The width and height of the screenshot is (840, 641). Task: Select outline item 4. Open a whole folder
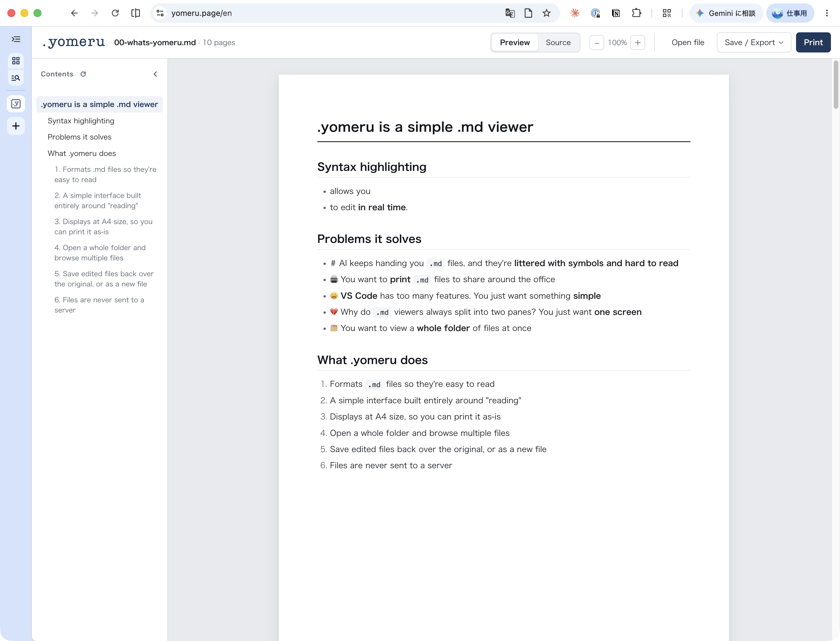100,253
